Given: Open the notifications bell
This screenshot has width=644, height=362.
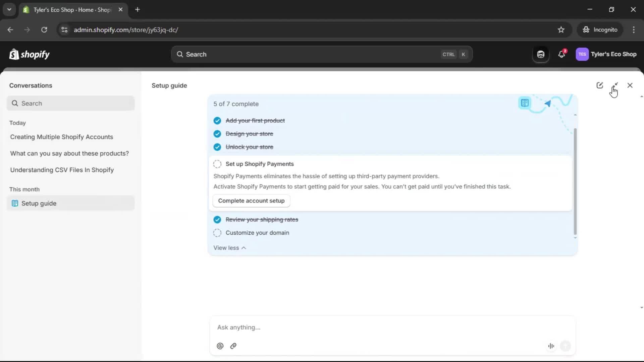Looking at the screenshot, I should 562,54.
